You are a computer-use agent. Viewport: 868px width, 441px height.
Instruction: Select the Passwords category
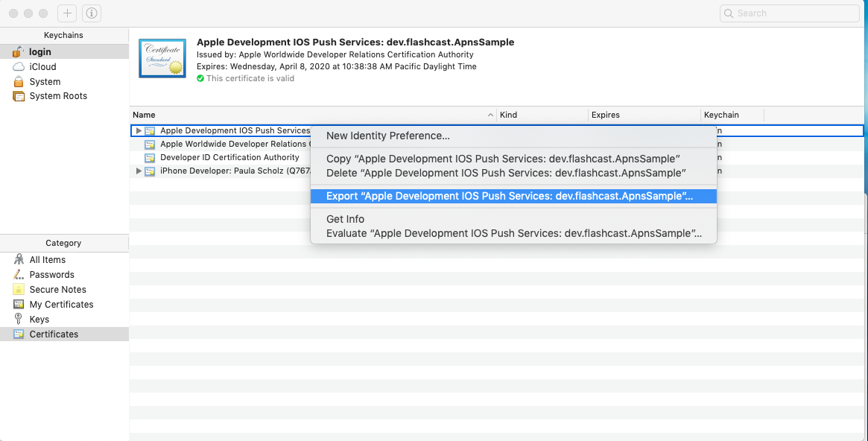64,274
